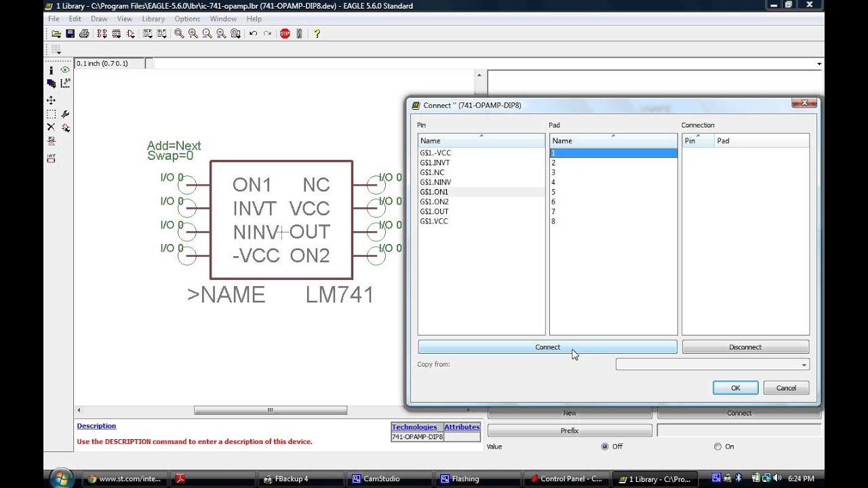Open the command line history dropdown arrow
Screen dimensions: 868x488
819,64
